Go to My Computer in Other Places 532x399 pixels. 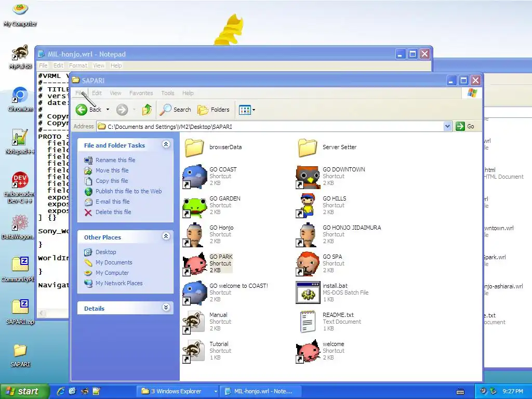click(x=112, y=273)
